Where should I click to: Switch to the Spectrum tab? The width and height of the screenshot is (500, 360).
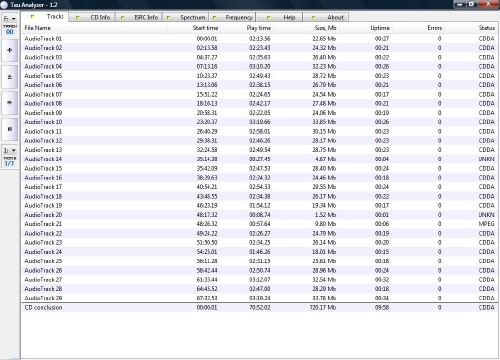(x=185, y=17)
